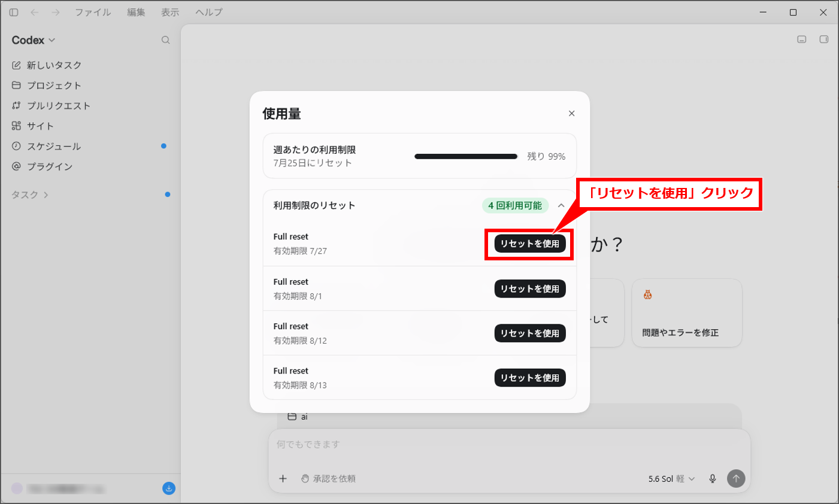Open the ファイル menu

click(93, 12)
